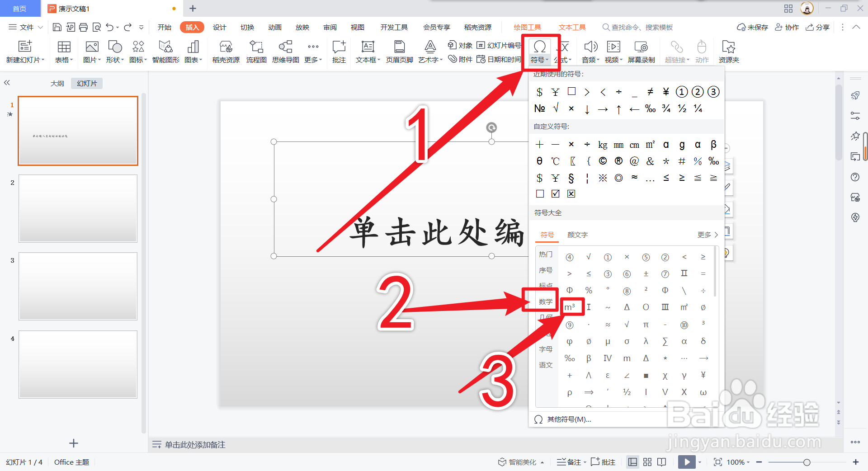Click the print icon in quick toolbar
Screen dimensions: 868x471
click(83, 28)
